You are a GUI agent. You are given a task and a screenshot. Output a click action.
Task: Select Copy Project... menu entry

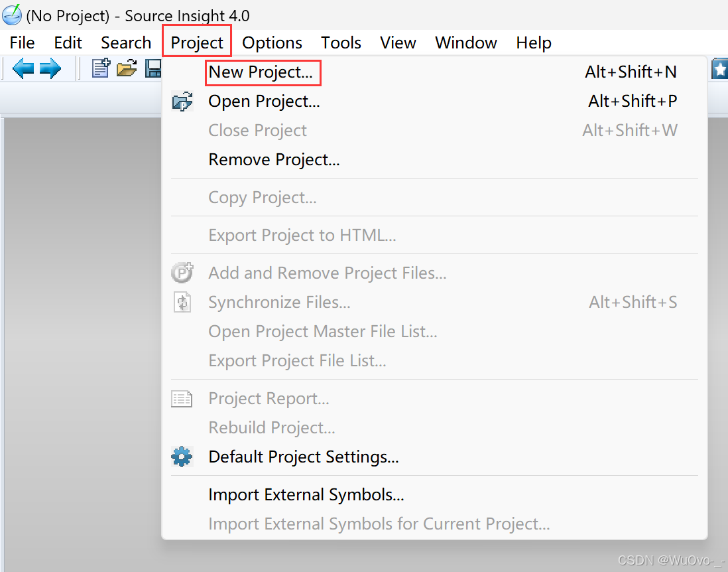pos(434,198)
